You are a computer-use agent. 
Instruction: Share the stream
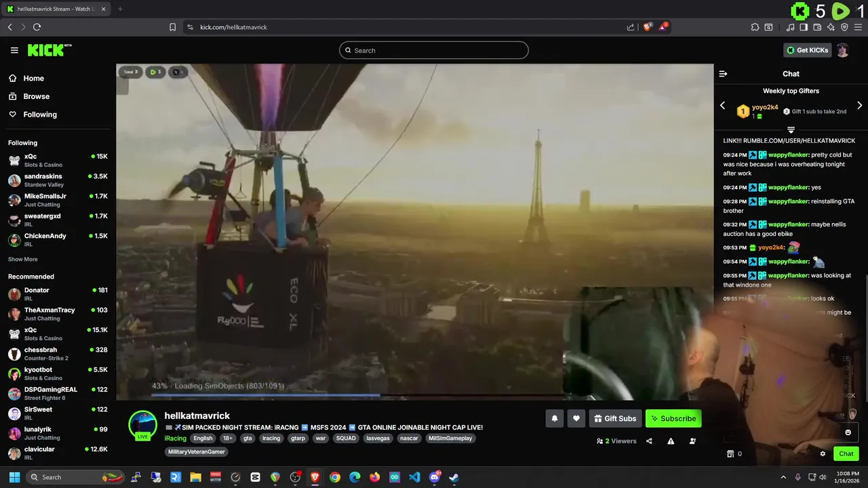(649, 441)
